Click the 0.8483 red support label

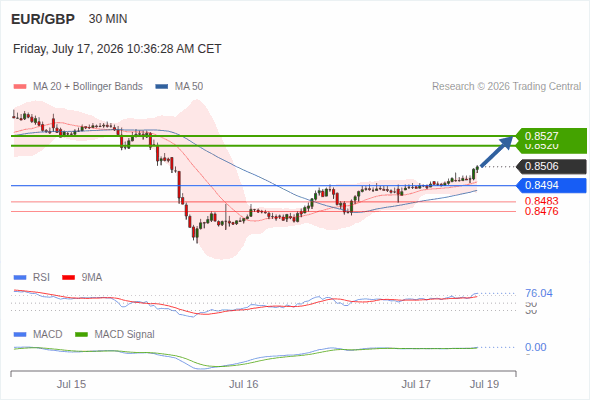click(x=541, y=201)
